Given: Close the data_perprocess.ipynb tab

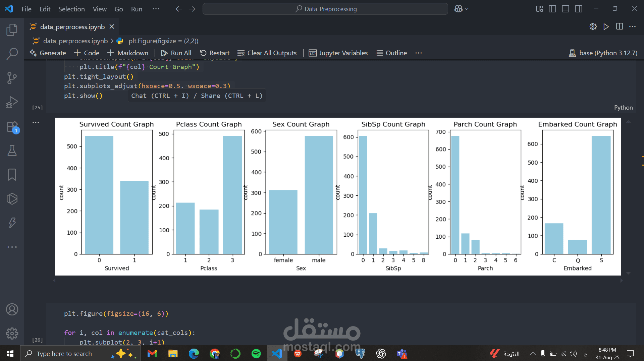Looking at the screenshot, I should [112, 27].
